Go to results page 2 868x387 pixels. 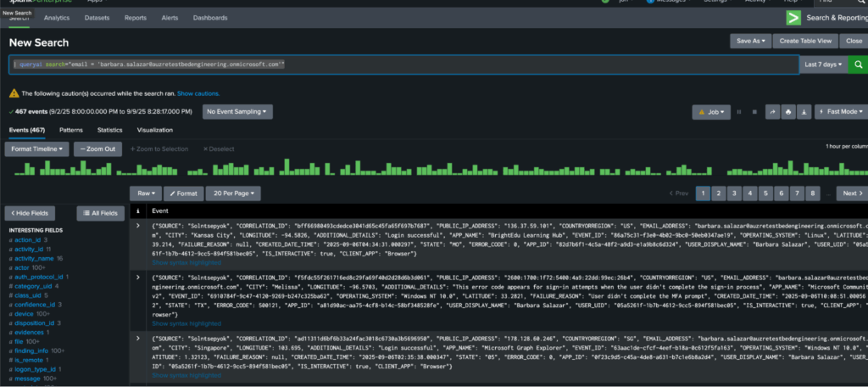tap(718, 193)
